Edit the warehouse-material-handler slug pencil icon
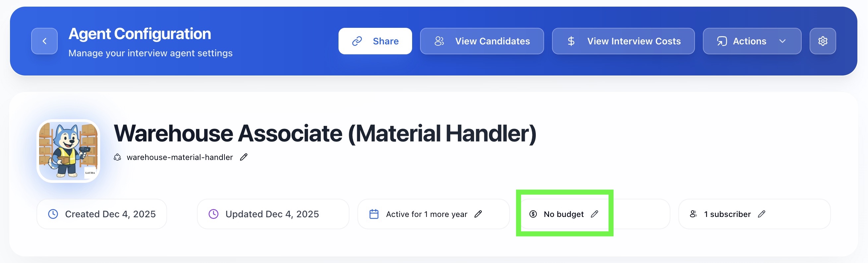This screenshot has width=868, height=263. tap(244, 157)
